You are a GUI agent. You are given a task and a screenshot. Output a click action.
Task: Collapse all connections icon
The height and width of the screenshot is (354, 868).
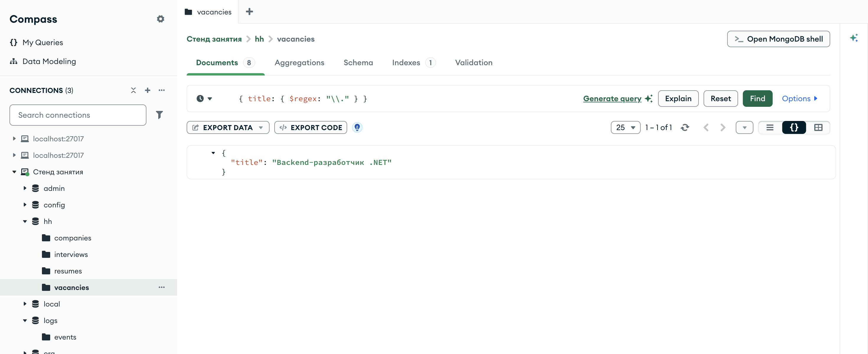[133, 90]
